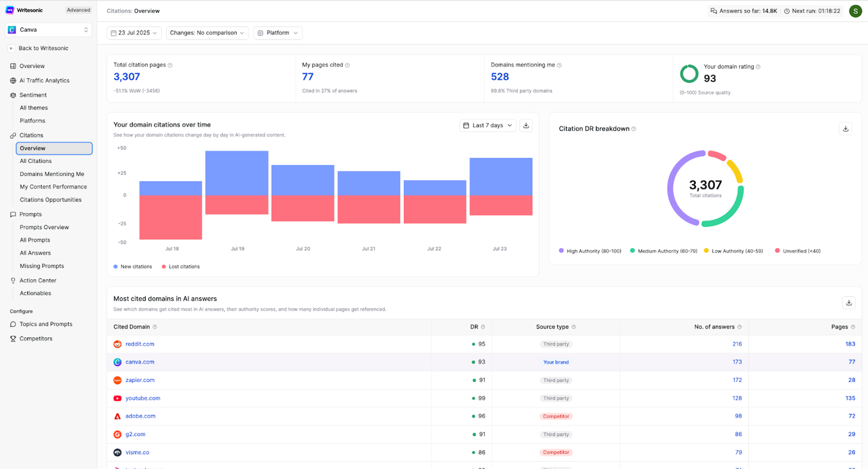Download the domain citations chart

click(x=526, y=126)
